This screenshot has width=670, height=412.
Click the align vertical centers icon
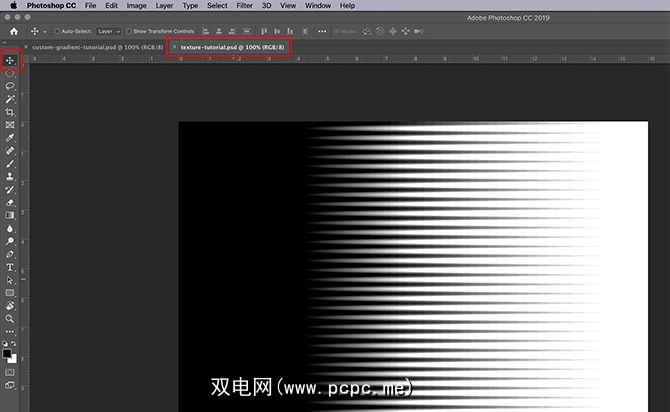coord(277,31)
